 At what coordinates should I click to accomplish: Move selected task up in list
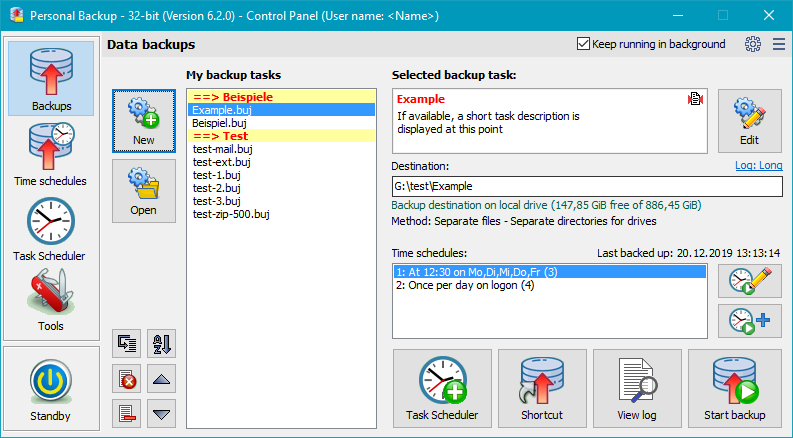[x=161, y=379]
